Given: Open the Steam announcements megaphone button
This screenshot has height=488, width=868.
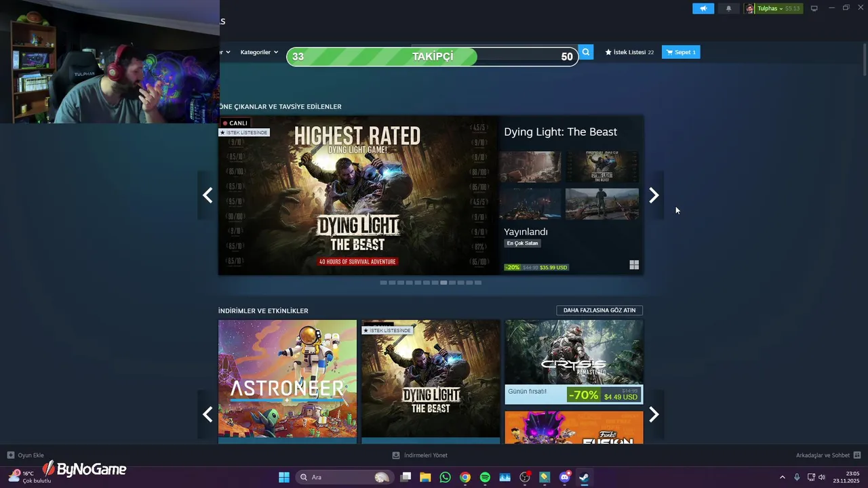Looking at the screenshot, I should pyautogui.click(x=703, y=8).
